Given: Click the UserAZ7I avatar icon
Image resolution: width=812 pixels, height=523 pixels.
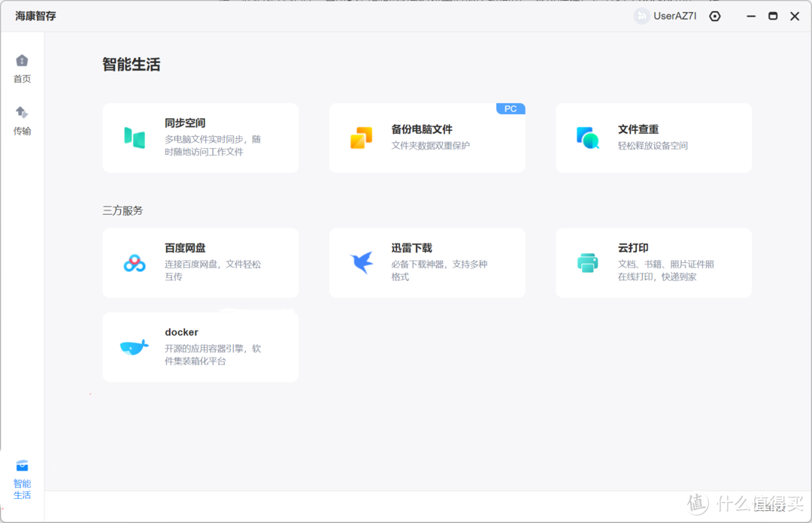Looking at the screenshot, I should (641, 16).
